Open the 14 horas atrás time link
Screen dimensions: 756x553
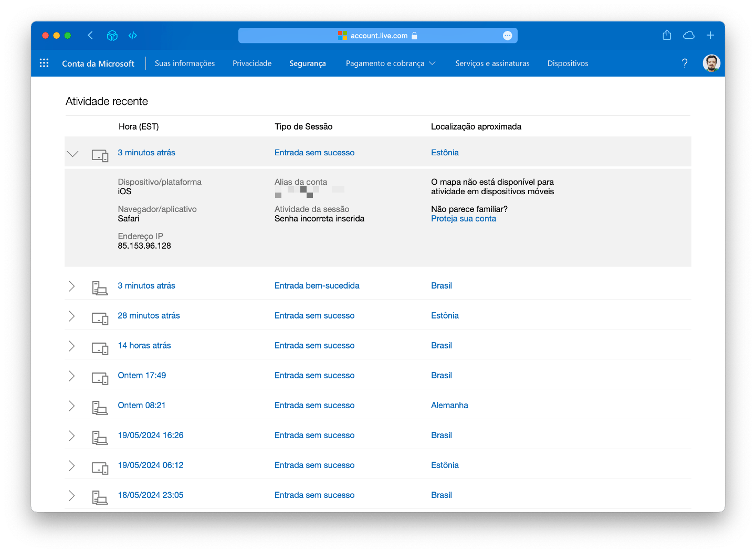point(144,345)
